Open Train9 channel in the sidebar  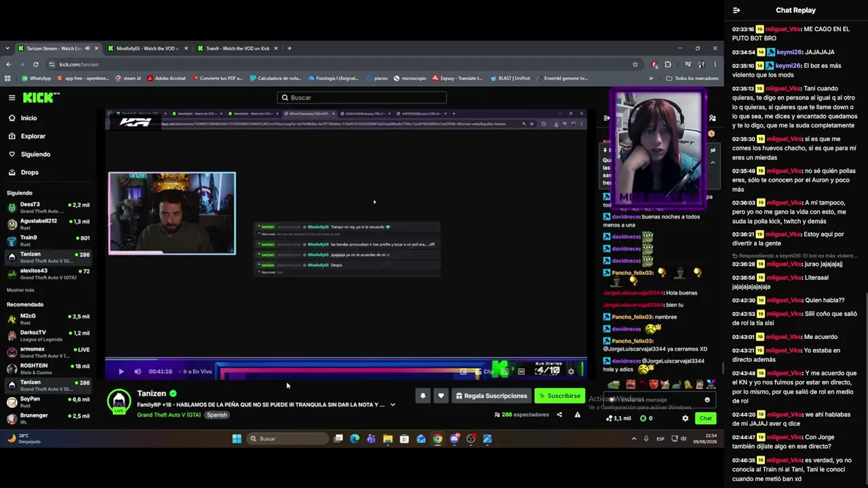47,241
